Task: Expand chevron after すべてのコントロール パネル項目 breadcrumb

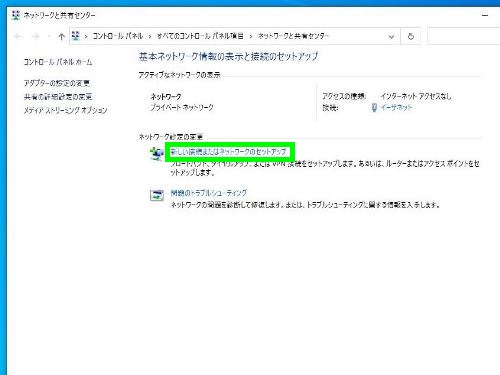Action: click(251, 36)
